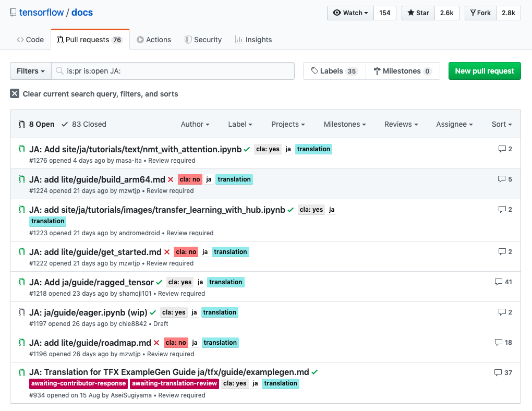This screenshot has height=411, width=532.
Task: Open the Reviews filter dropdown
Action: (401, 124)
